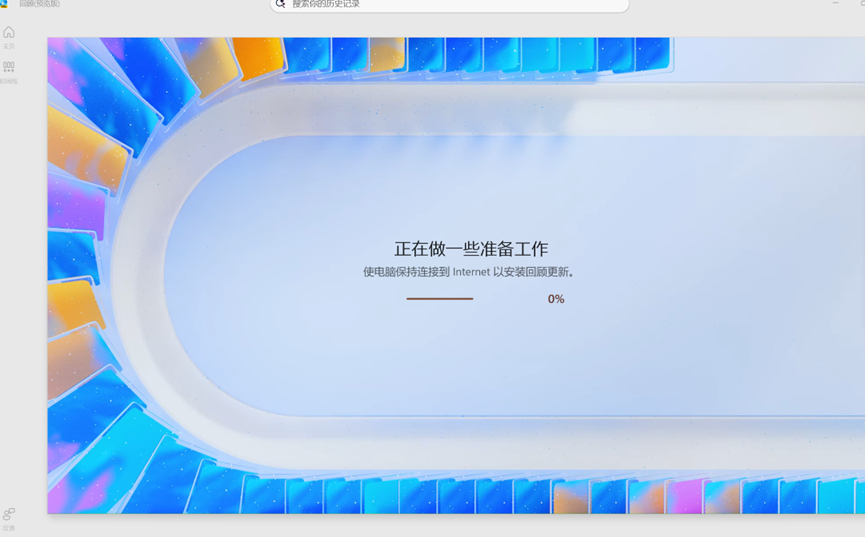
Task: Click the 正在做一些准备工作 heading
Action: (x=471, y=249)
